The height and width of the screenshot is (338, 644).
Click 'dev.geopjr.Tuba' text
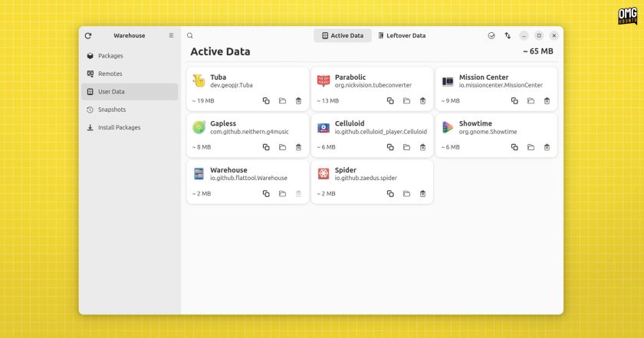(x=232, y=85)
